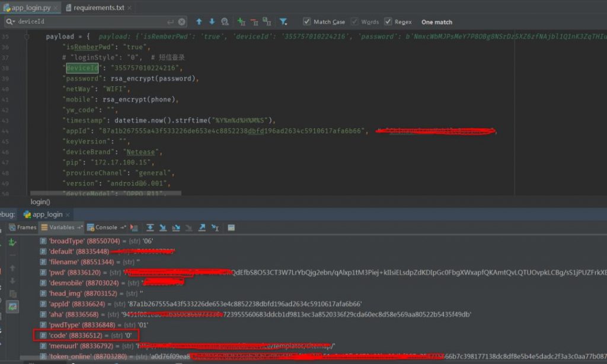Click the editor horizontal scrollbar
Viewport: 607px width, 364px height.
(x=106, y=193)
